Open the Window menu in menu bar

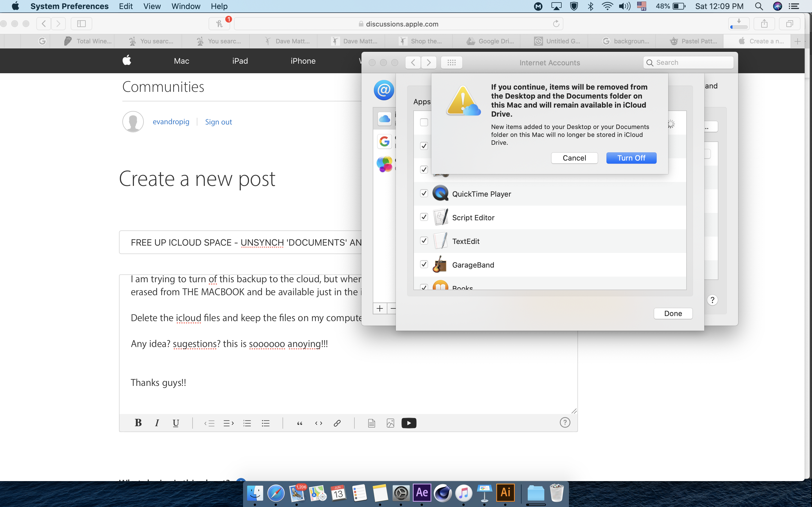186,6
